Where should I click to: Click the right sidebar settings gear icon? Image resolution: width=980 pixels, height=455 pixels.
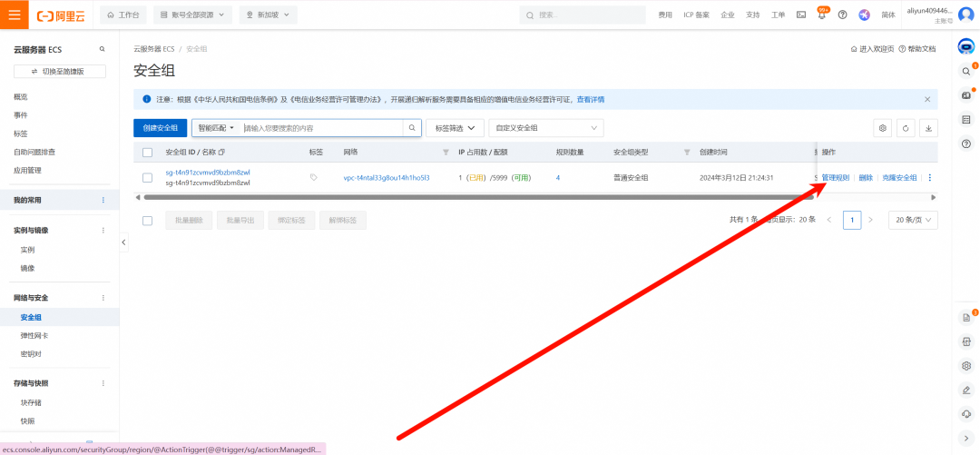(x=967, y=365)
